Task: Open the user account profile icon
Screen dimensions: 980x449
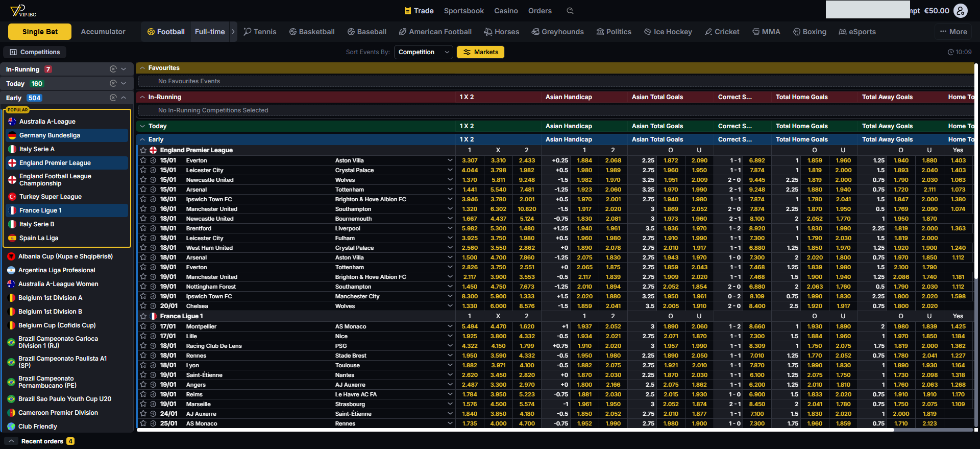Action: (x=960, y=11)
